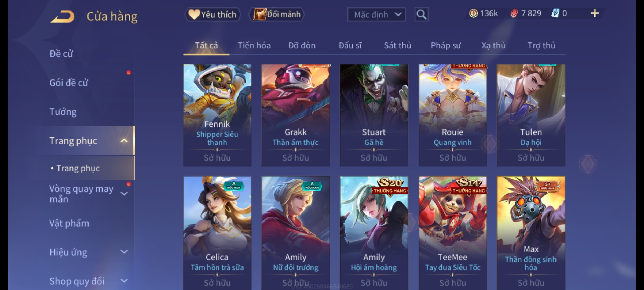Expand the Hiệu ứng sidebar section
The image size is (644, 290).
(124, 252)
